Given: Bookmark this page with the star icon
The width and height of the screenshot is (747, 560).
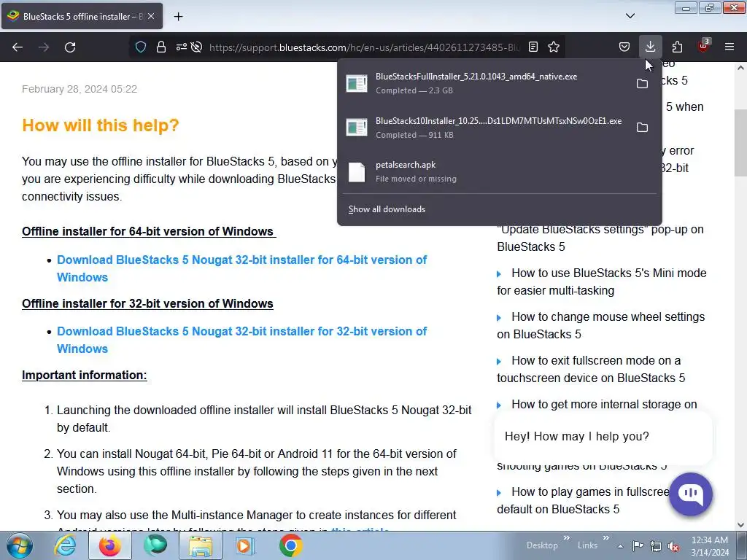Looking at the screenshot, I should click(x=554, y=47).
